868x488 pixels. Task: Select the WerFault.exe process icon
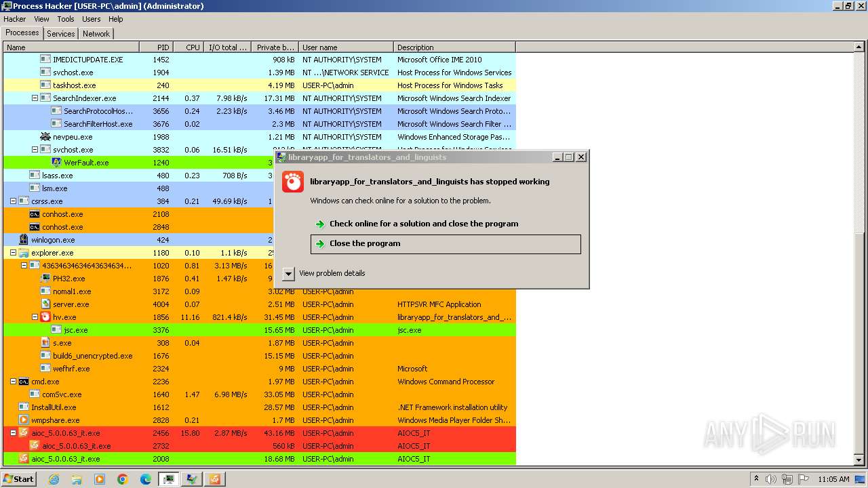click(56, 163)
